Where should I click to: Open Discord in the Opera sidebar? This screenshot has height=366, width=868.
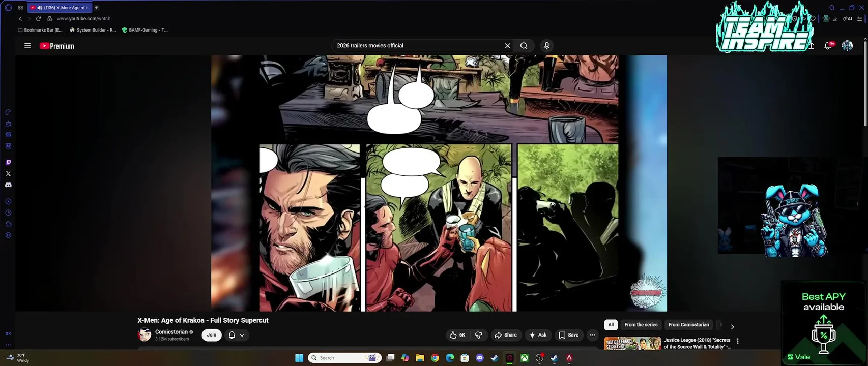8,185
